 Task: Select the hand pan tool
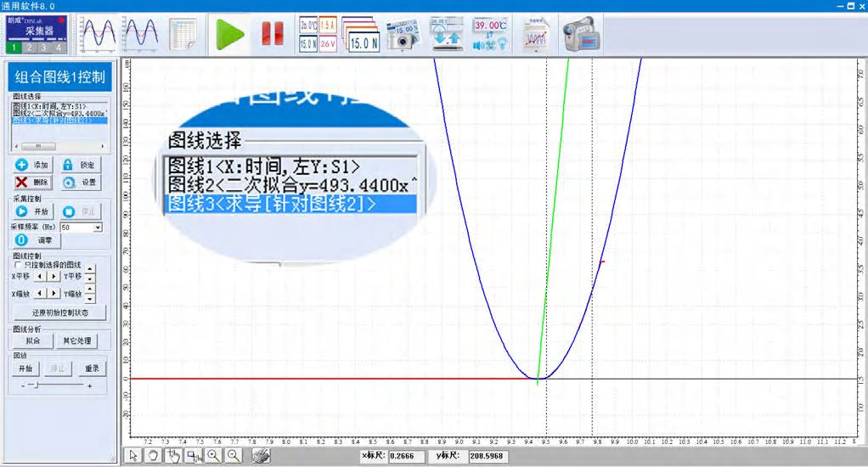click(153, 456)
